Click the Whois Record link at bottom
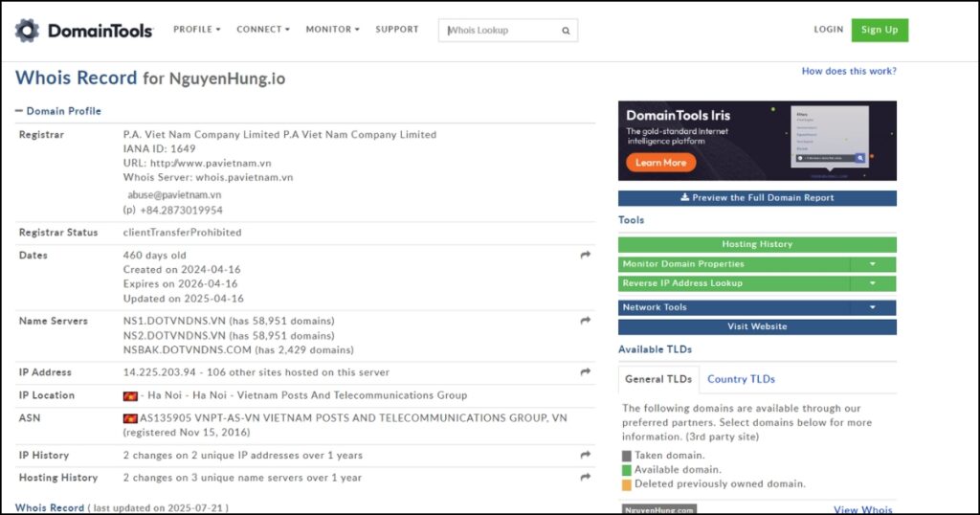The width and height of the screenshot is (980, 515). (x=50, y=507)
